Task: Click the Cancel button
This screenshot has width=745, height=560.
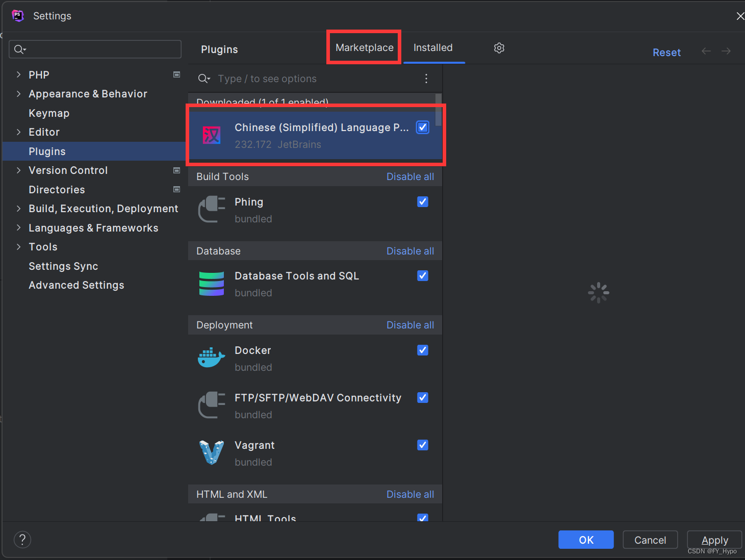Action: (x=650, y=540)
